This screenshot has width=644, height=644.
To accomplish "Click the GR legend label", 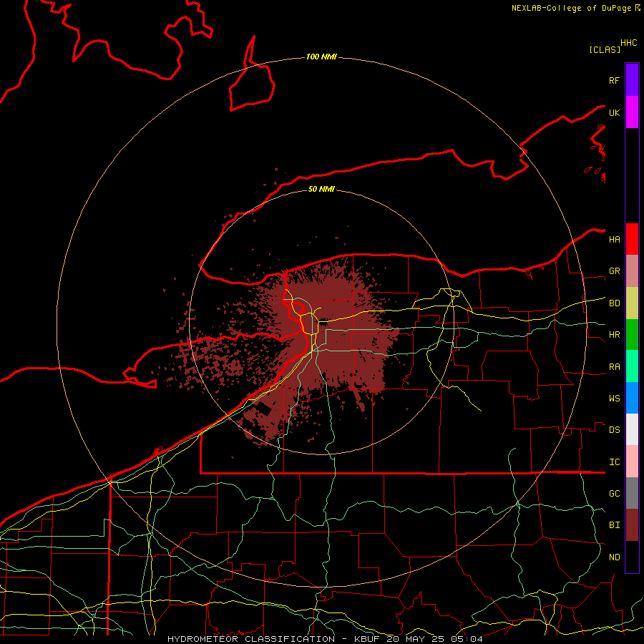I will tap(615, 271).
